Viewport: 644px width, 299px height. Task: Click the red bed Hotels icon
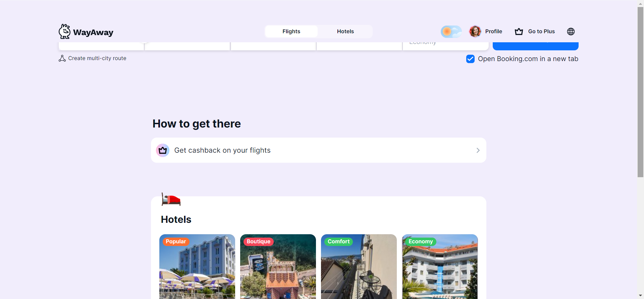[171, 199]
